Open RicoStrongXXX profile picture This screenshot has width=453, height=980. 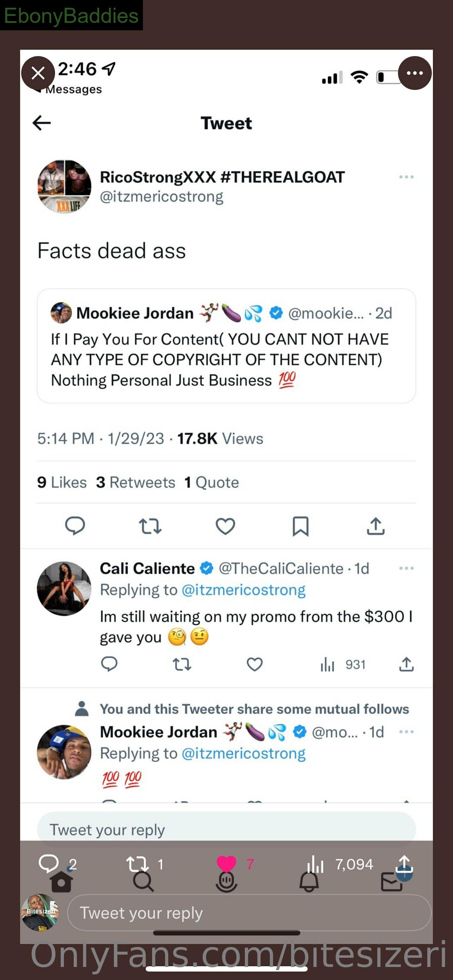64,186
